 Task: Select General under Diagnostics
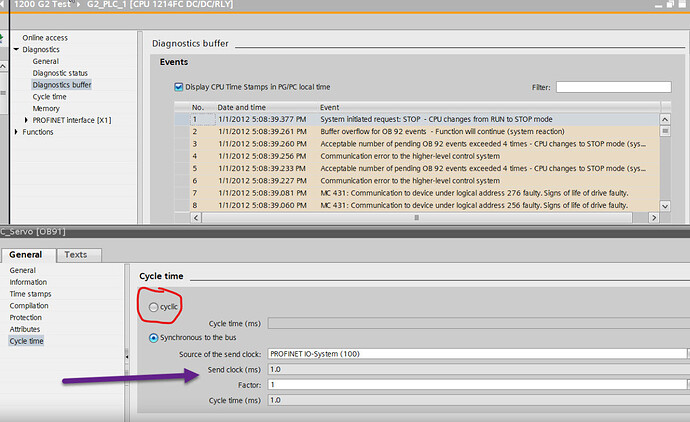(45, 61)
